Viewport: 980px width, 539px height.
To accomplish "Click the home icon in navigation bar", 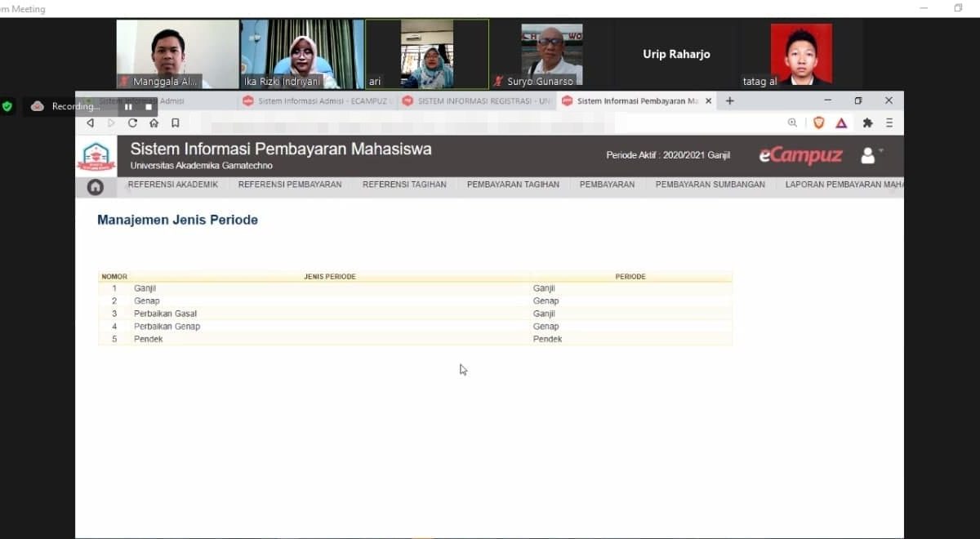I will pyautogui.click(x=96, y=187).
